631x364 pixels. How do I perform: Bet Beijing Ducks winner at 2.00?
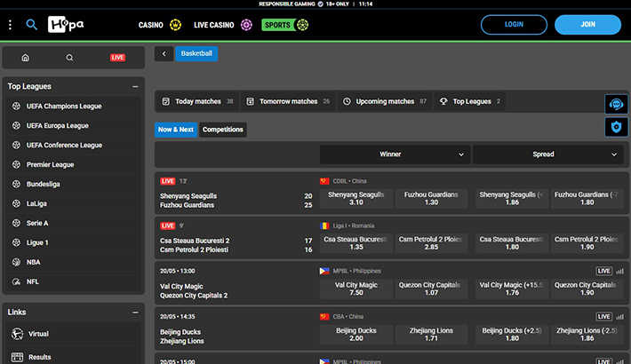point(356,335)
